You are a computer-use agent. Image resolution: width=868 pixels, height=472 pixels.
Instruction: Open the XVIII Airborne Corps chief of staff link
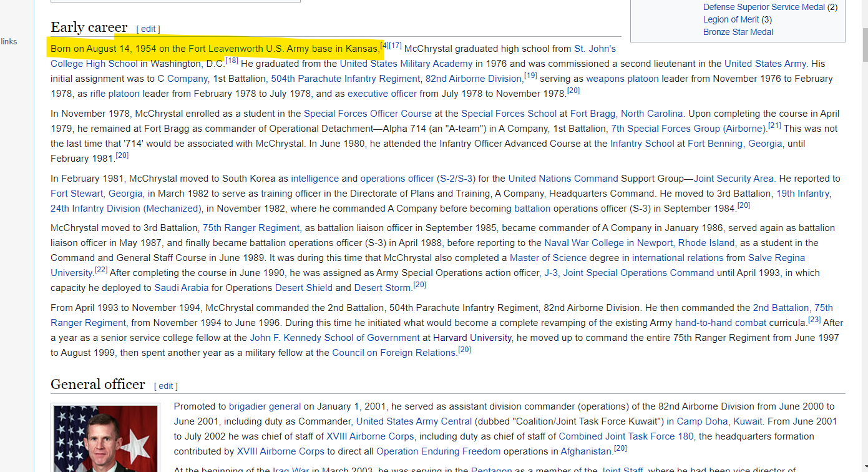[x=370, y=436]
